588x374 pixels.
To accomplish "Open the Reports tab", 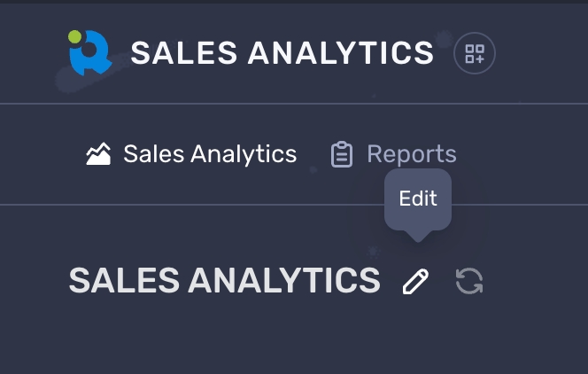I will (x=394, y=154).
